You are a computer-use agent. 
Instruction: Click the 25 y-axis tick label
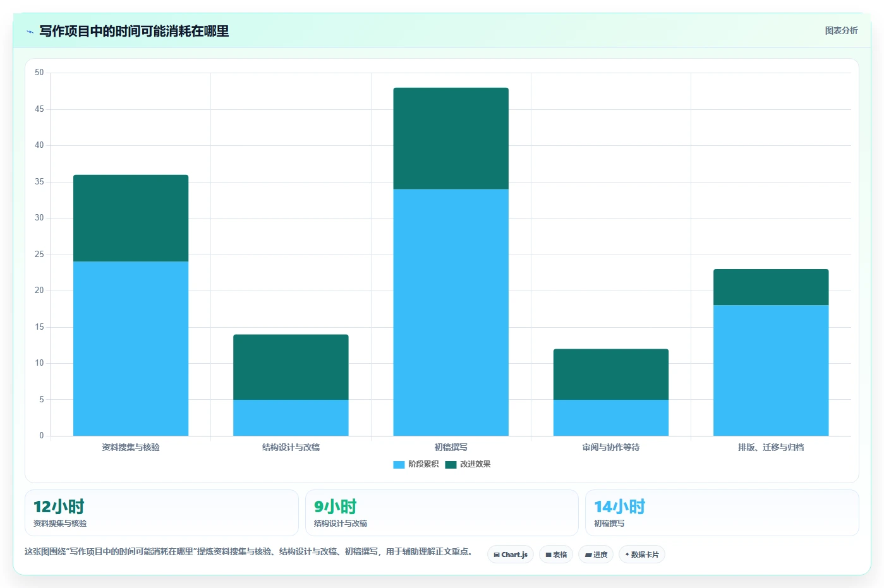pyautogui.click(x=39, y=255)
